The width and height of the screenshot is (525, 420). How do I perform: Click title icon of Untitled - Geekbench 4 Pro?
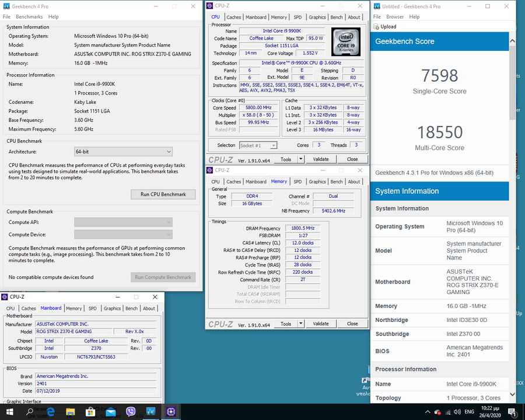(x=377, y=6)
